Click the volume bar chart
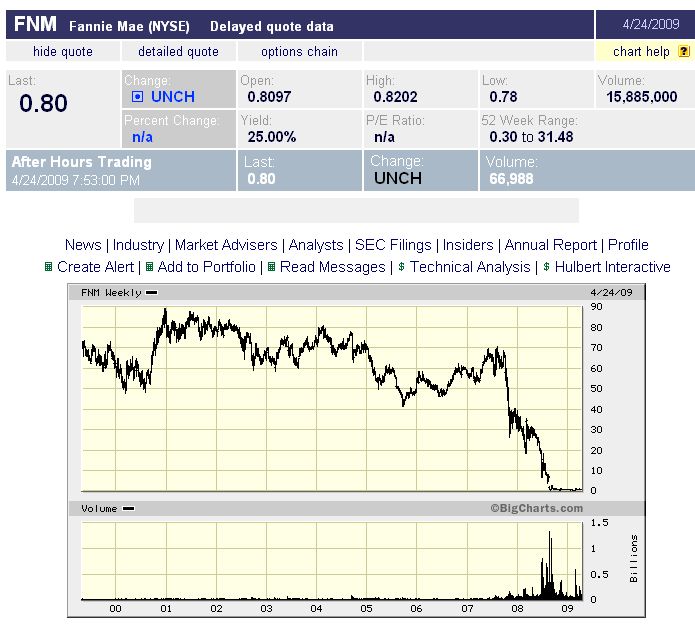The image size is (695, 627). click(332, 561)
